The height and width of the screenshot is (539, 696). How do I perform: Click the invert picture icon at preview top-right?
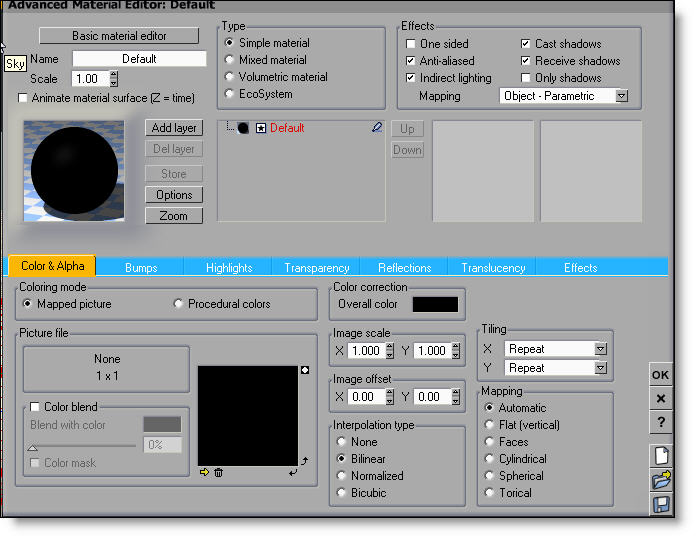[304, 371]
